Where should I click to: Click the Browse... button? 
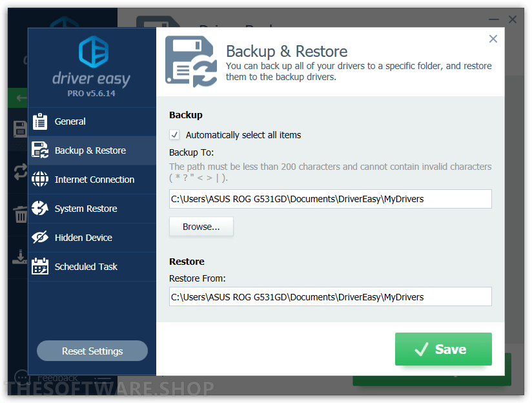tap(201, 227)
